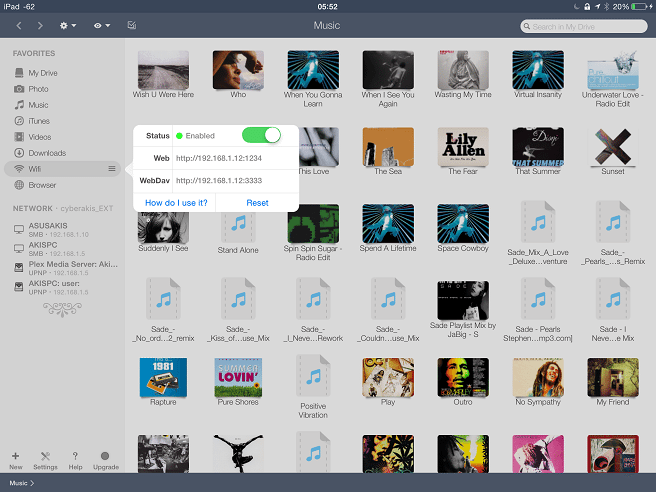656x492 pixels.
Task: Tap the New plus button
Action: 15,460
